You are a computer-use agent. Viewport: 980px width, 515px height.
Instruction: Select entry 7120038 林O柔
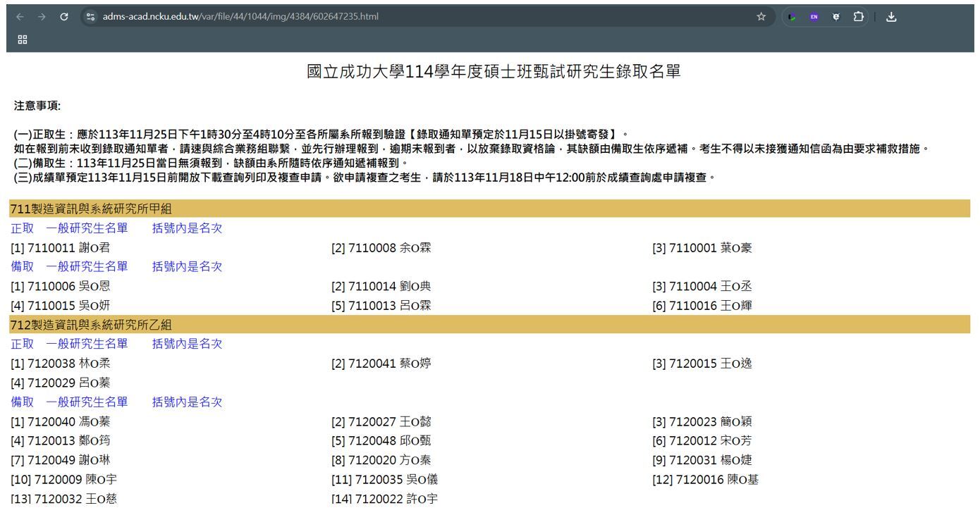pyautogui.click(x=60, y=364)
